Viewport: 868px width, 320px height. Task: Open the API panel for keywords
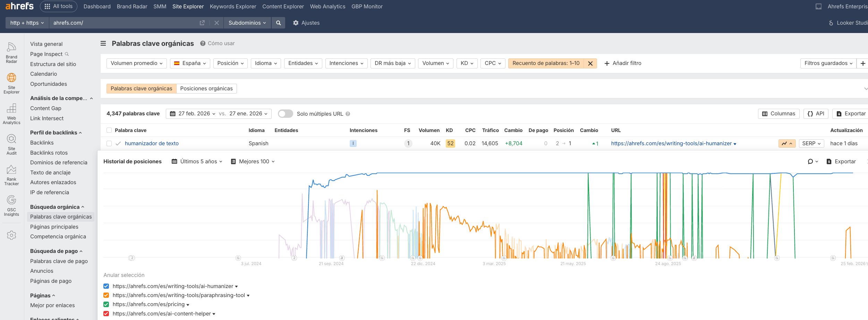[816, 114]
